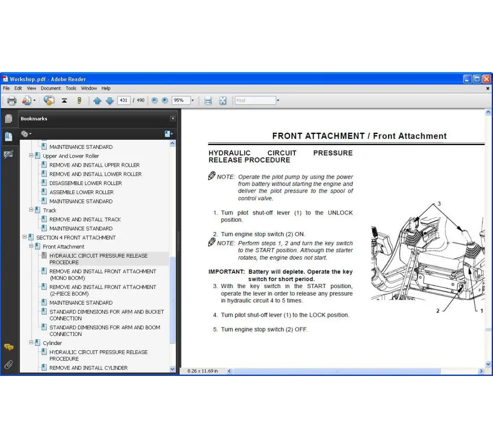Collapse the Front Attachment bookmark node
This screenshot has width=493, height=448.
point(30,246)
